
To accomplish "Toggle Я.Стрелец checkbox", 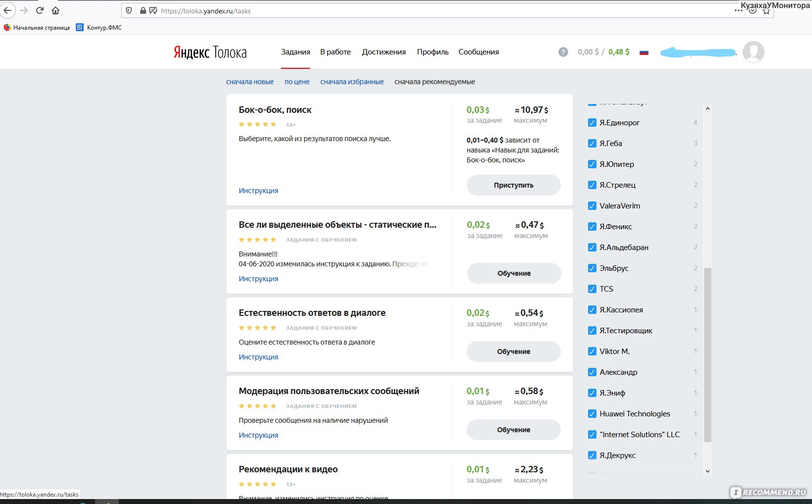I will pos(592,185).
